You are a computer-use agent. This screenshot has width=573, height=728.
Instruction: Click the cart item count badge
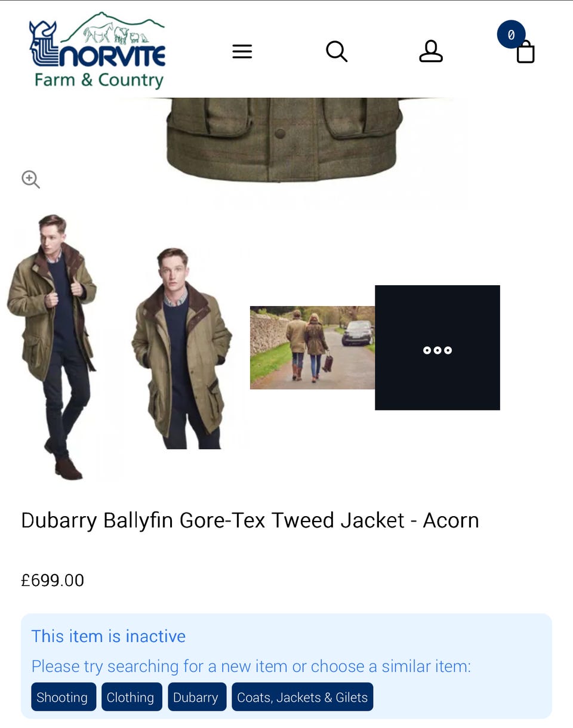[x=511, y=35]
